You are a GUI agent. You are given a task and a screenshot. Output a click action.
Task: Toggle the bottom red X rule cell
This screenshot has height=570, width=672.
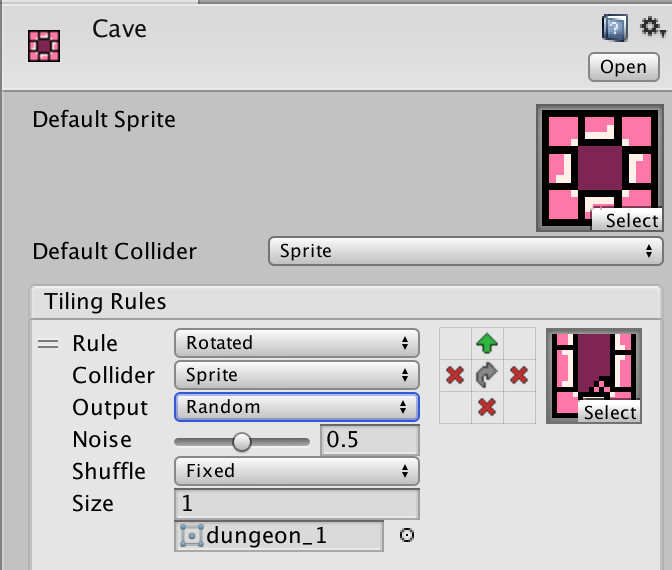click(487, 408)
